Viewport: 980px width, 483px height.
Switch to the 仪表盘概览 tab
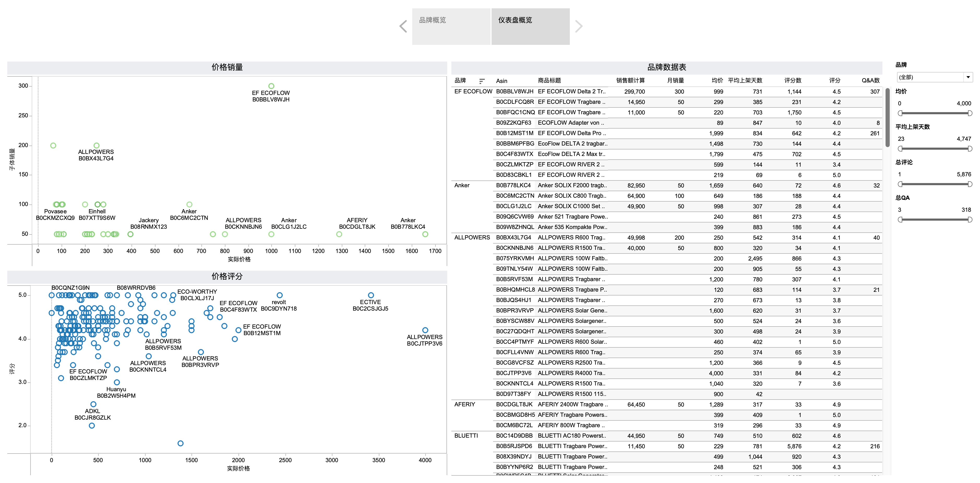pos(530,26)
